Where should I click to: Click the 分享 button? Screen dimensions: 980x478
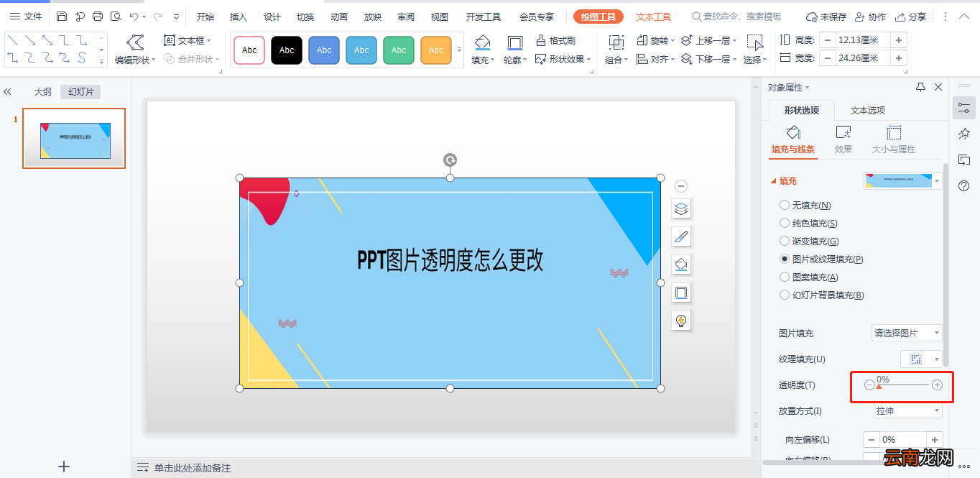click(x=911, y=17)
